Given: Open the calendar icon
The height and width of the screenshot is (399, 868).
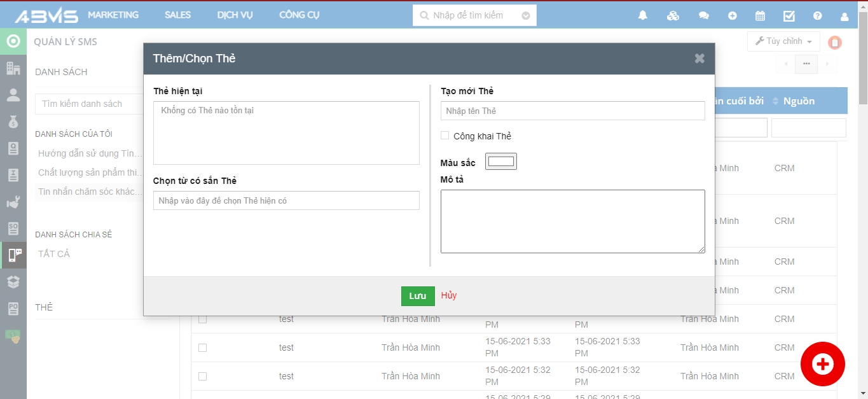Looking at the screenshot, I should pyautogui.click(x=760, y=16).
